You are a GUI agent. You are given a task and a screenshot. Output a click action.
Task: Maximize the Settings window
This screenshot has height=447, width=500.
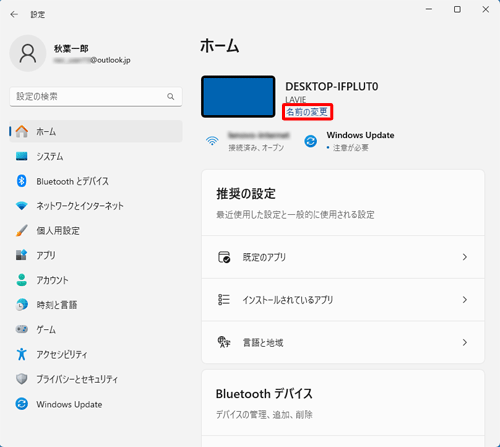click(457, 9)
